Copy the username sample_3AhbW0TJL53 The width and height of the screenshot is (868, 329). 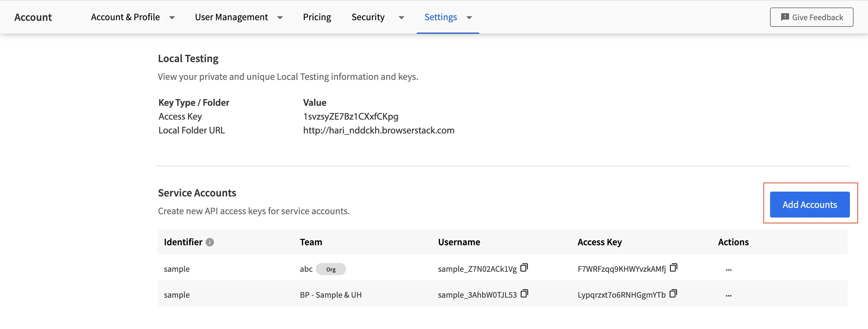524,293
